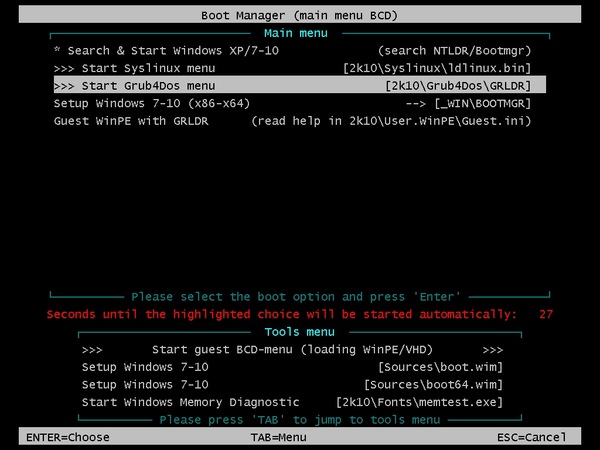Click the [2k10\Grub4Dos\GRLDR] path text
Viewport: 600px width, 450px height.
pos(458,86)
